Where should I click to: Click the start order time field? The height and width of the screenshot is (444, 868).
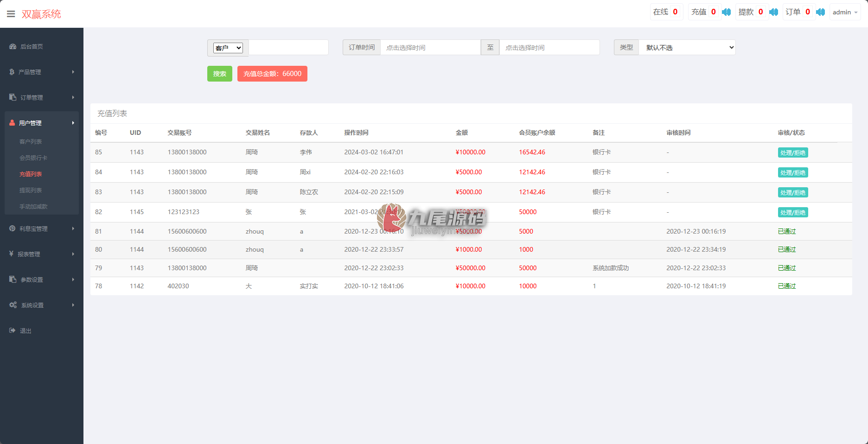430,47
